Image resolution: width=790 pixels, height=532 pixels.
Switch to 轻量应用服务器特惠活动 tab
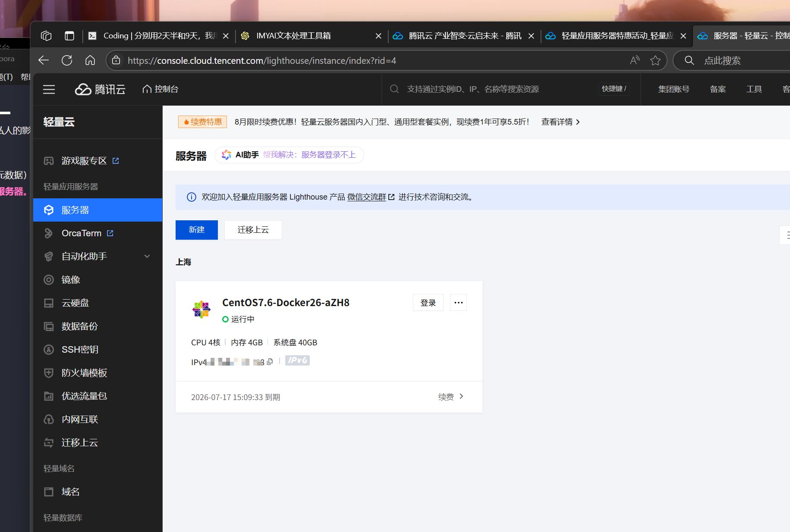point(617,36)
